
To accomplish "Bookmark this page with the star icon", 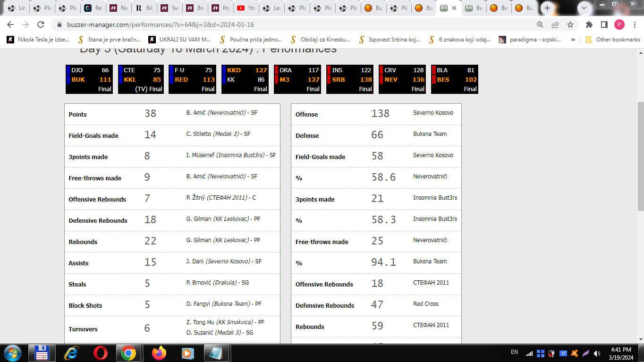I will click(570, 25).
